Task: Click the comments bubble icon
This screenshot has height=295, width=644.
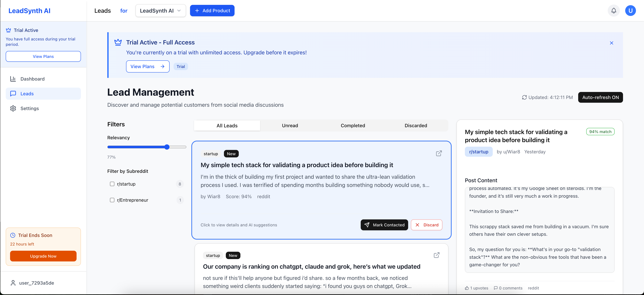Action: [x=495, y=288]
